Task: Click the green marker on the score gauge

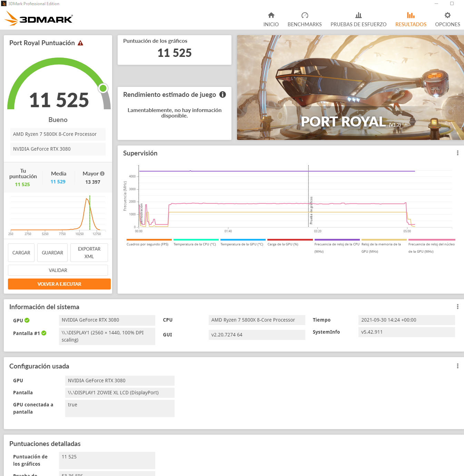Action: (103, 88)
